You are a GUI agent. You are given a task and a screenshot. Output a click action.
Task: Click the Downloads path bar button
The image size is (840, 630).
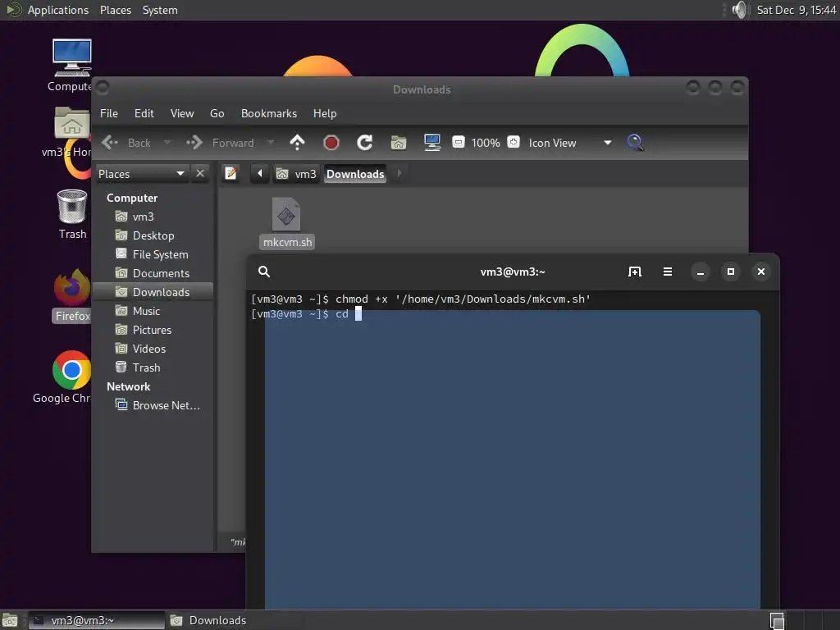point(355,174)
